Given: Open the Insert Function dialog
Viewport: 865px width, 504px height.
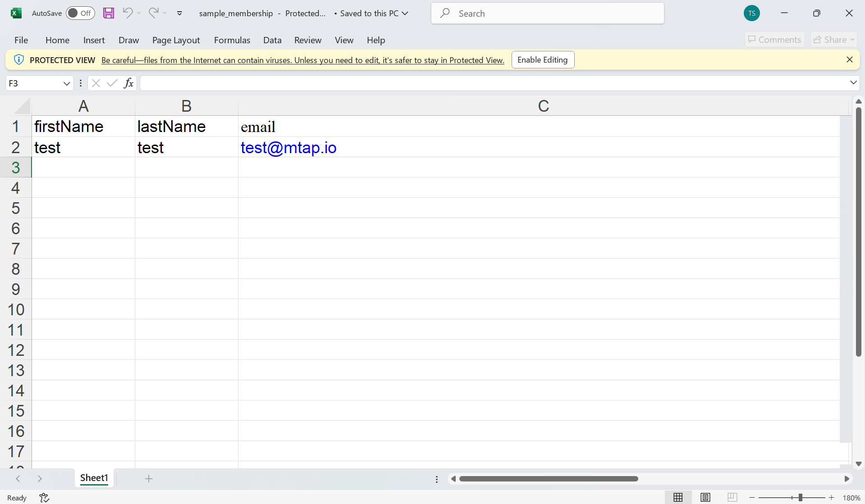Looking at the screenshot, I should coord(128,83).
